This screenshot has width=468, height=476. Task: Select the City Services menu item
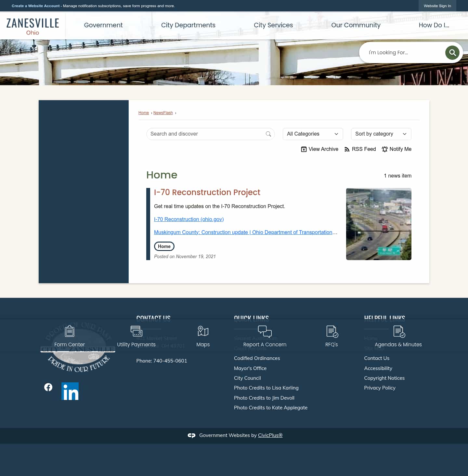[273, 25]
